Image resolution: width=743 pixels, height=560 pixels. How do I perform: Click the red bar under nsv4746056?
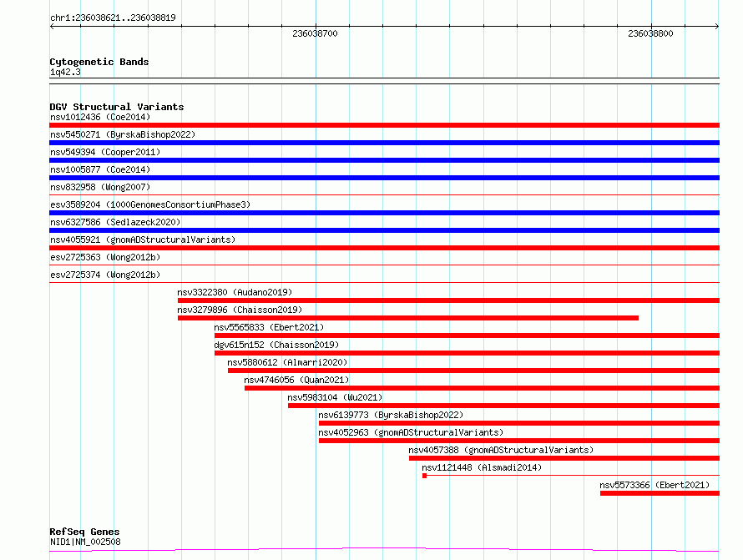pyautogui.click(x=482, y=388)
